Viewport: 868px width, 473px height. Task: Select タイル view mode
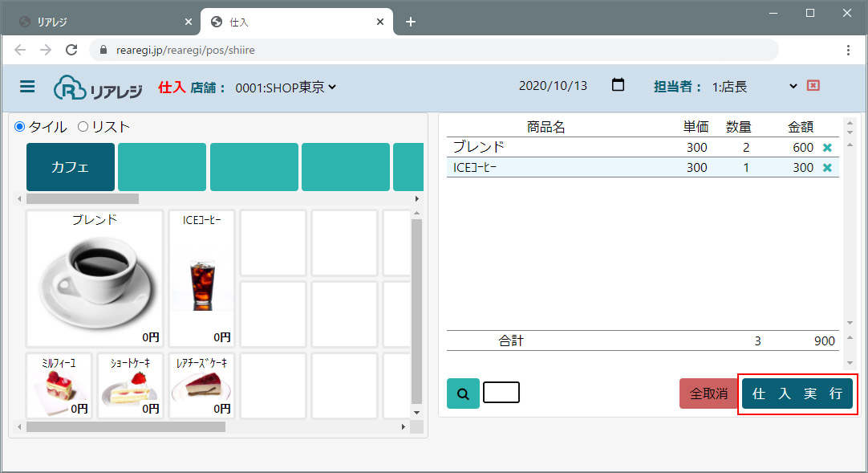click(x=20, y=127)
